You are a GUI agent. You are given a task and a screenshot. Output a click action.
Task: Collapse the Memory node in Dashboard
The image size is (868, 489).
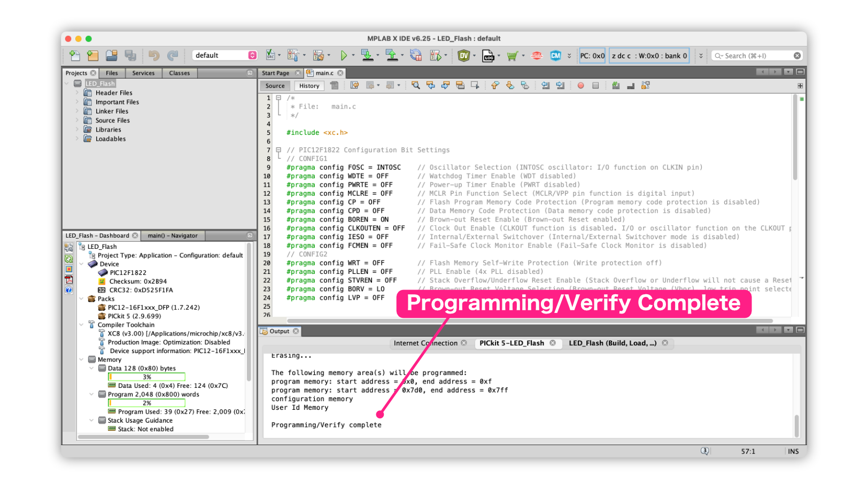coord(81,360)
